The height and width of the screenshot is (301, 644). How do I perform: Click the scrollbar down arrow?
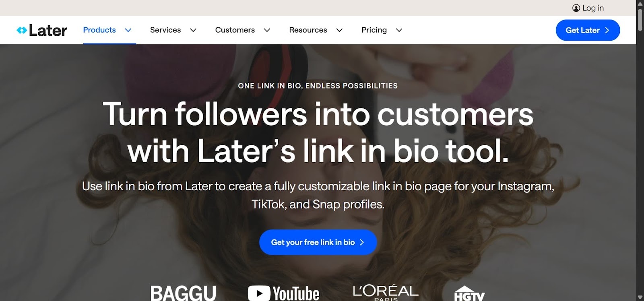pyautogui.click(x=640, y=297)
